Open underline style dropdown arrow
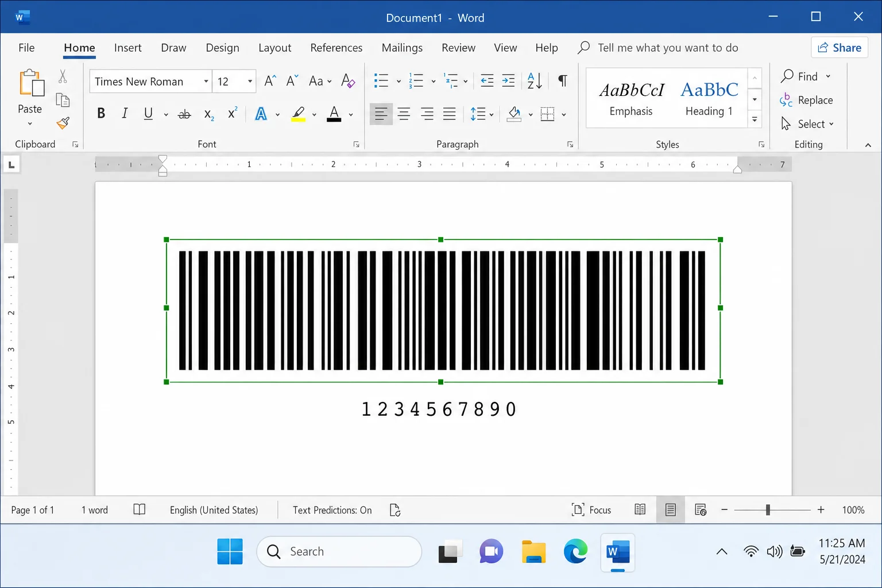This screenshot has width=882, height=588. click(x=166, y=114)
